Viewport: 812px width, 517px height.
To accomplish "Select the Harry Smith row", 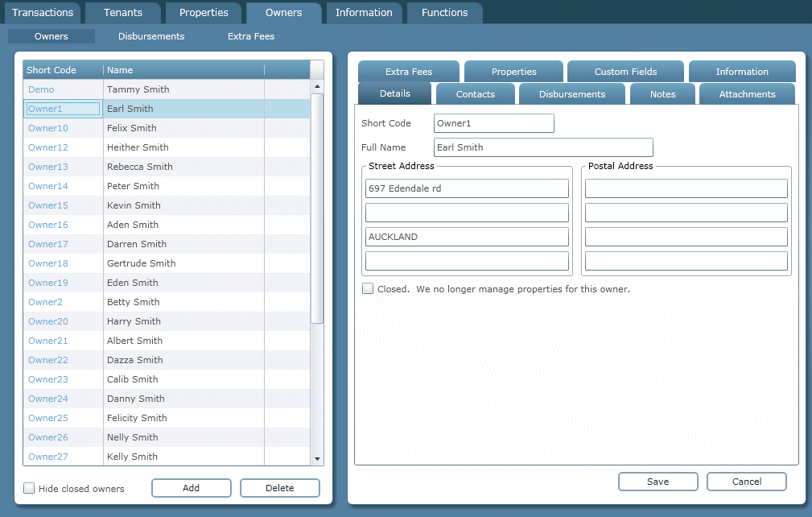I will coord(167,321).
